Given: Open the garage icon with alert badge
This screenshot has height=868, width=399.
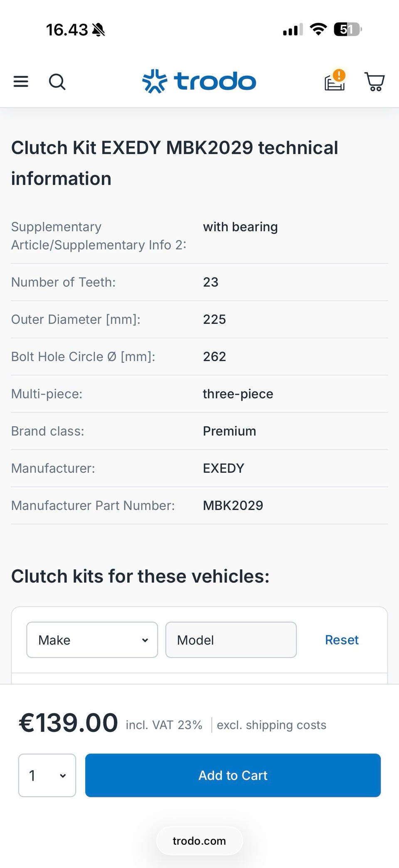Looking at the screenshot, I should coord(335,80).
